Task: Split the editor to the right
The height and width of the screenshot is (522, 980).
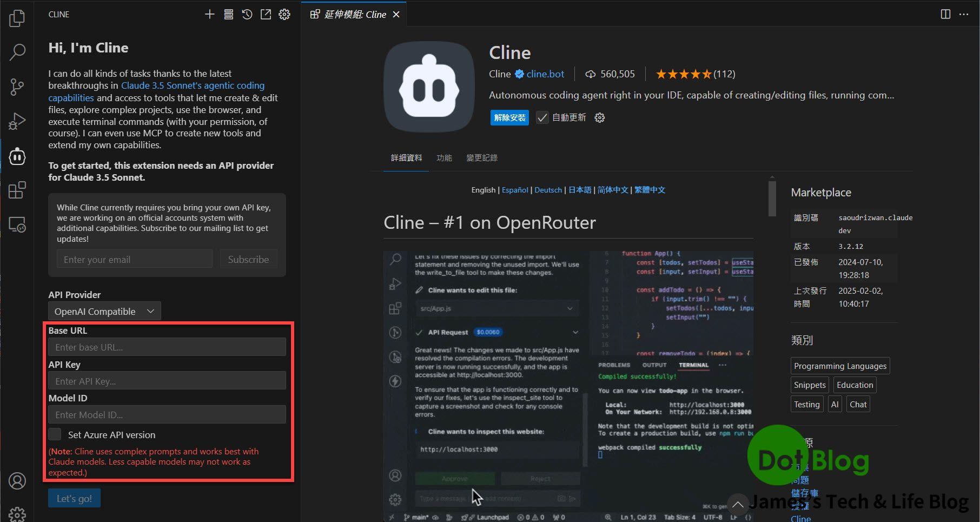Action: [x=945, y=15]
